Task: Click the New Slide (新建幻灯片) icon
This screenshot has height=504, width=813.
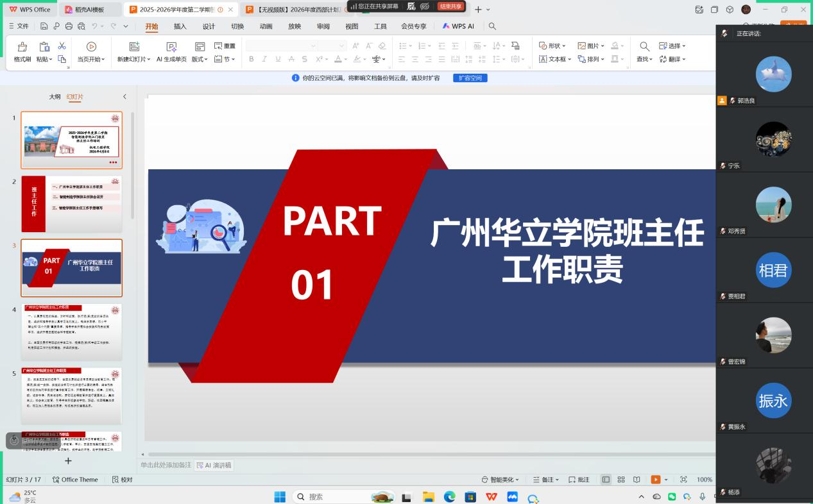Action: pyautogui.click(x=133, y=47)
